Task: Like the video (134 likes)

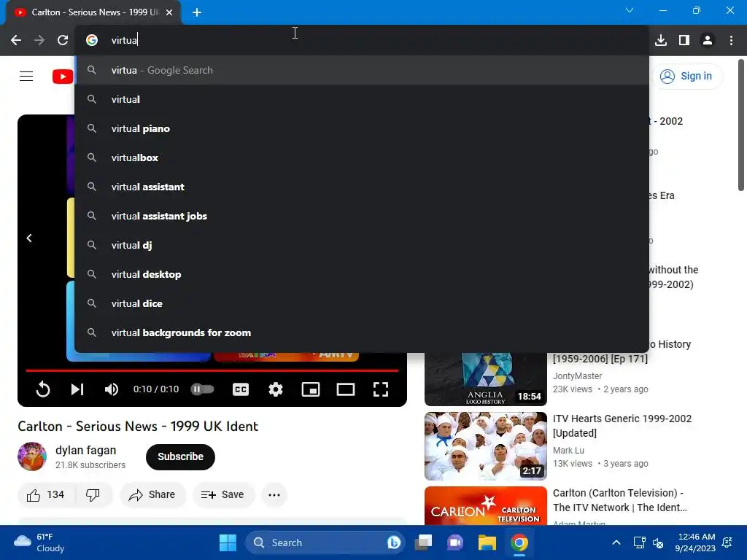Action: click(x=46, y=495)
